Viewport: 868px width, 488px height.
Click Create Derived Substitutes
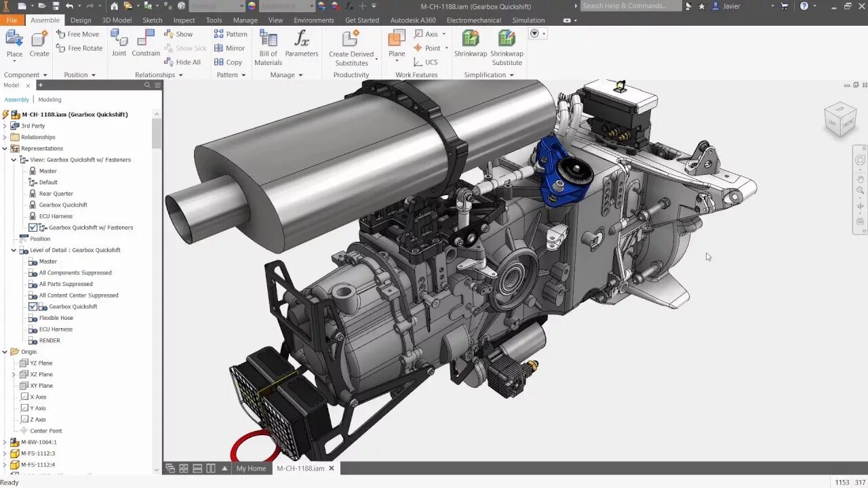click(351, 45)
